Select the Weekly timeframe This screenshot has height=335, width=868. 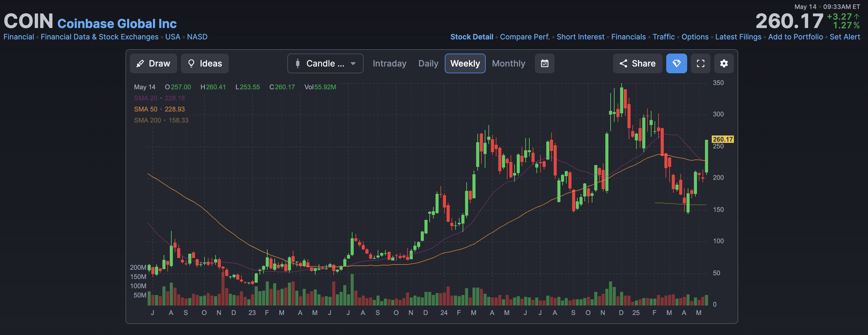pyautogui.click(x=465, y=63)
